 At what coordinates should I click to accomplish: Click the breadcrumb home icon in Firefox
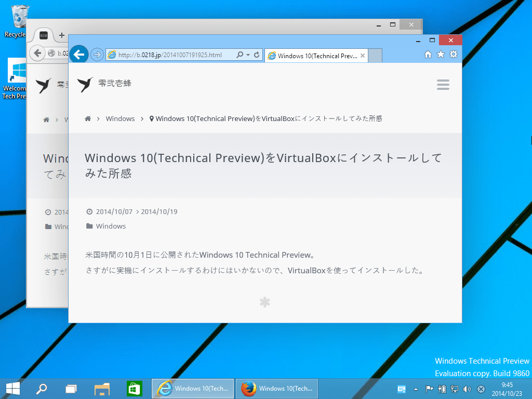[x=46, y=120]
